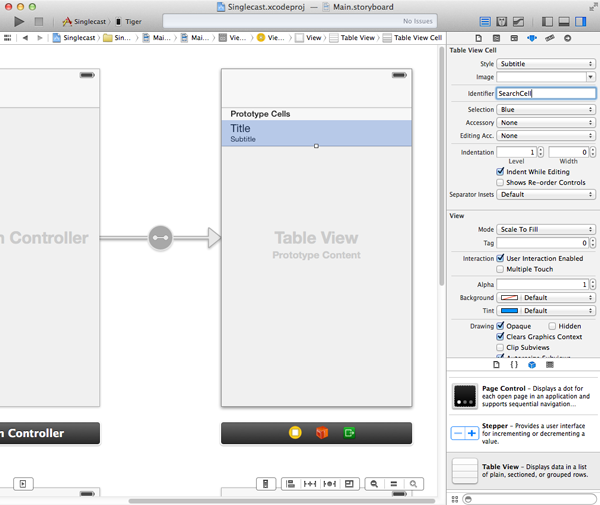Open the Image combo box arrow
The image size is (600, 505).
click(x=591, y=77)
